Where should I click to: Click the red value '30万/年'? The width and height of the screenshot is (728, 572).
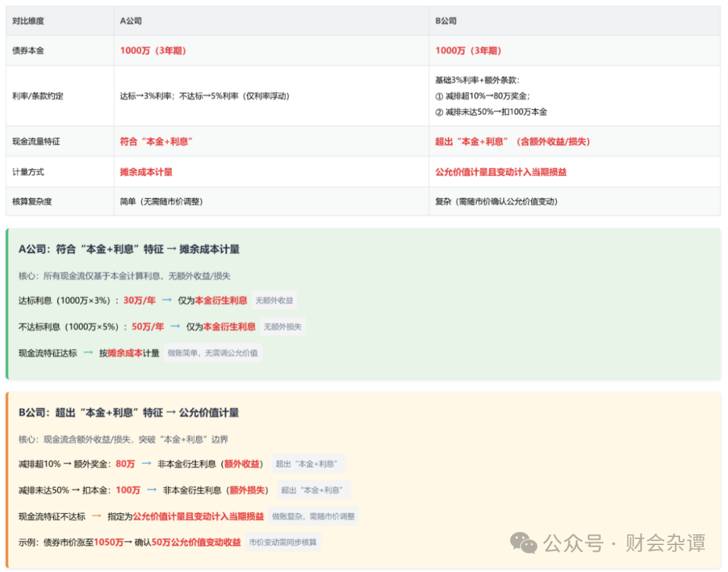coord(140,300)
